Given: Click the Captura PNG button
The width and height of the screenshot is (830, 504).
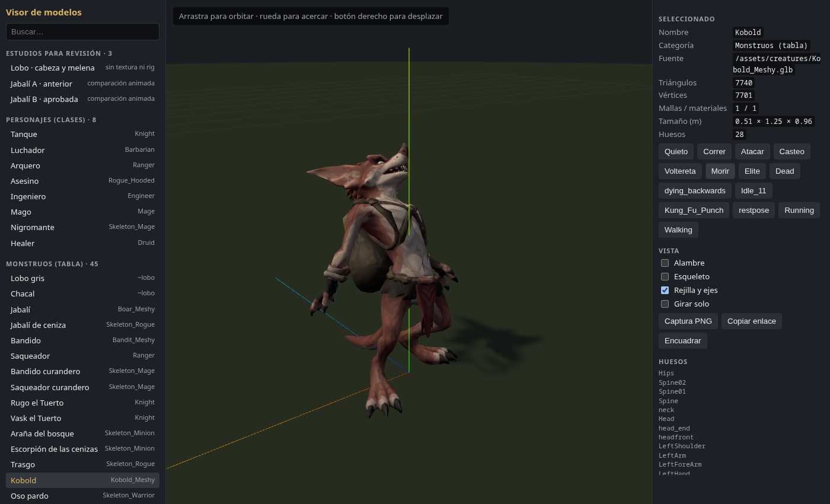Looking at the screenshot, I should coord(688,321).
